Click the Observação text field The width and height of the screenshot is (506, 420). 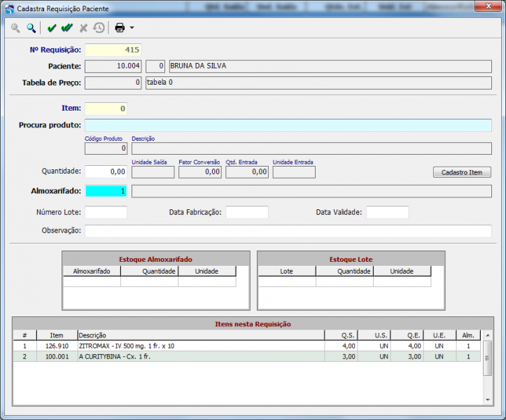tap(288, 231)
